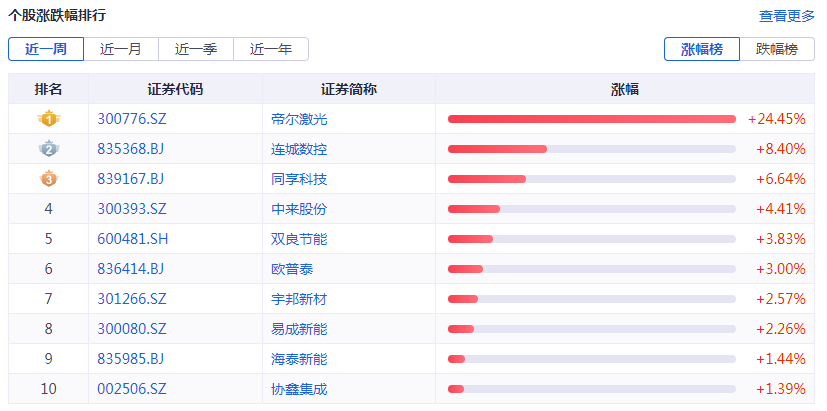Screen dimensions: 827x411
Task: Open the 中来股份 stock page
Action: point(299,209)
